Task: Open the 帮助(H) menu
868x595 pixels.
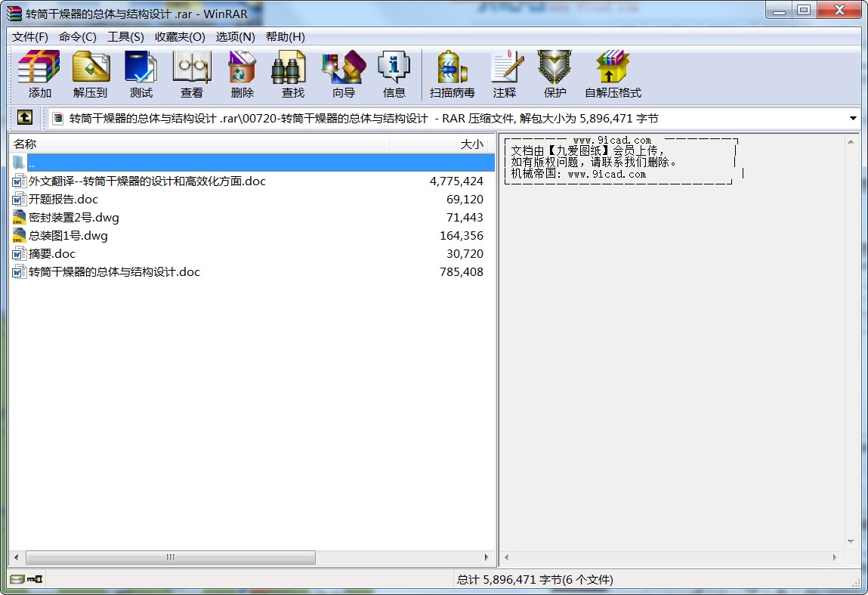Action: pos(285,36)
